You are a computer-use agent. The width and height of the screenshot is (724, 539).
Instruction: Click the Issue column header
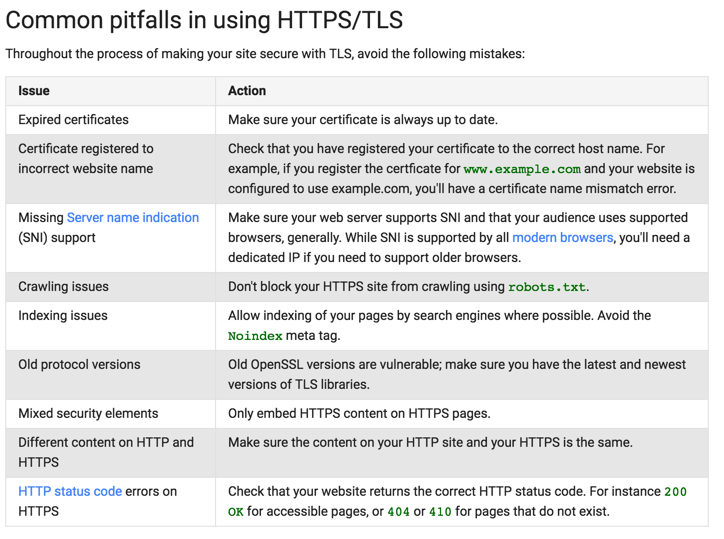(34, 91)
